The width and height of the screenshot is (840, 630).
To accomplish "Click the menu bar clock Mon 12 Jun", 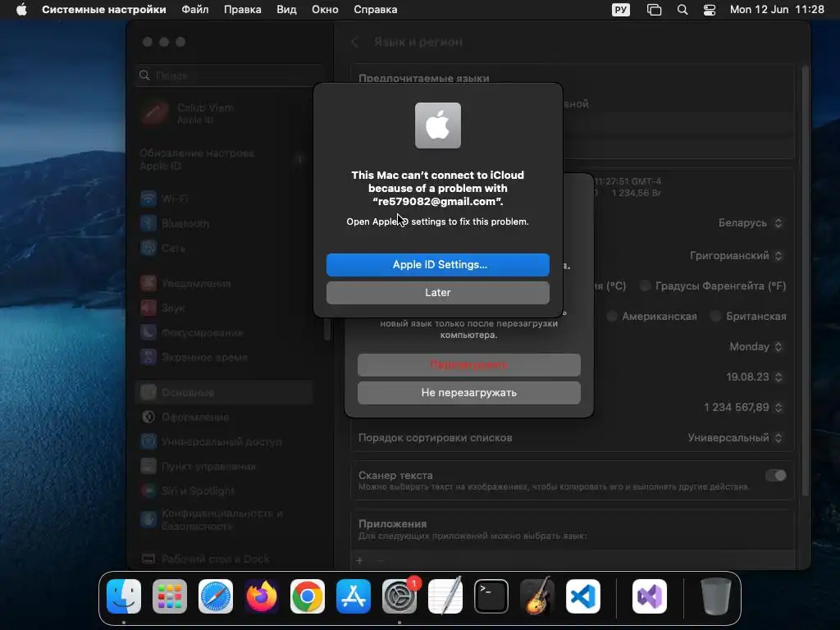I will click(x=777, y=10).
